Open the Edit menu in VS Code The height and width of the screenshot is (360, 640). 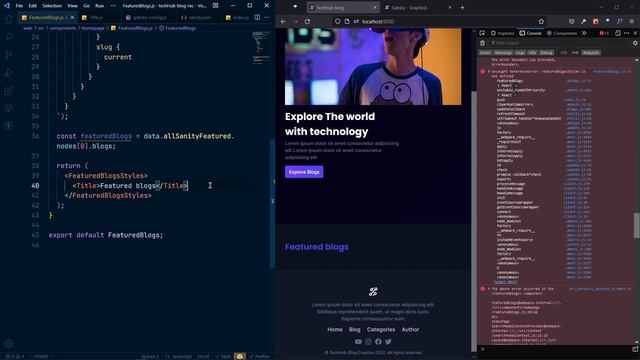pyautogui.click(x=33, y=6)
